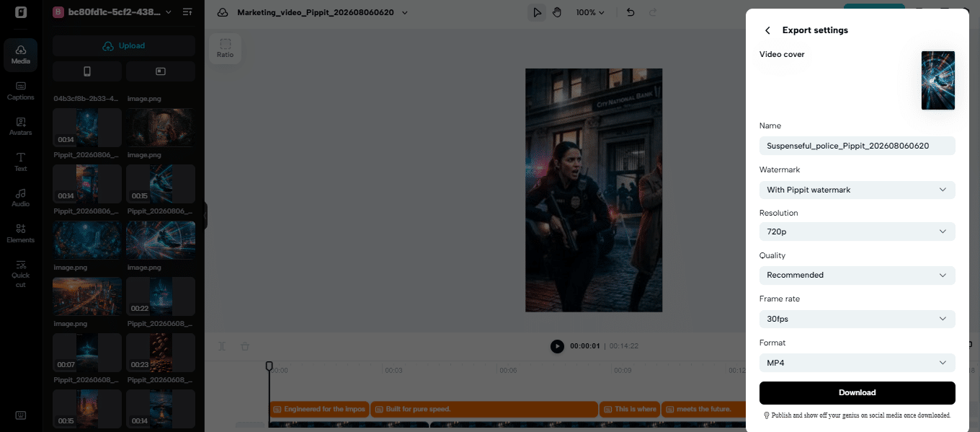Click the delete trash icon above the timeline
The image size is (980, 432).
click(245, 346)
